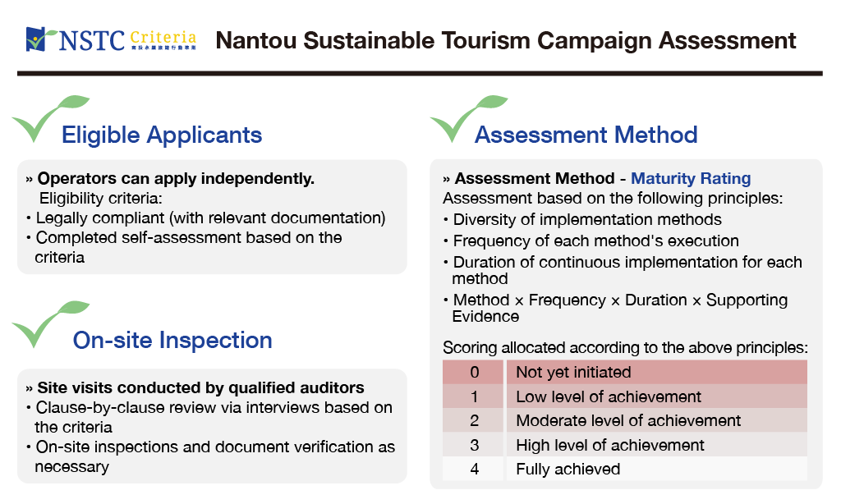
Task: Click the Eligible Applicants heading
Action: click(162, 135)
